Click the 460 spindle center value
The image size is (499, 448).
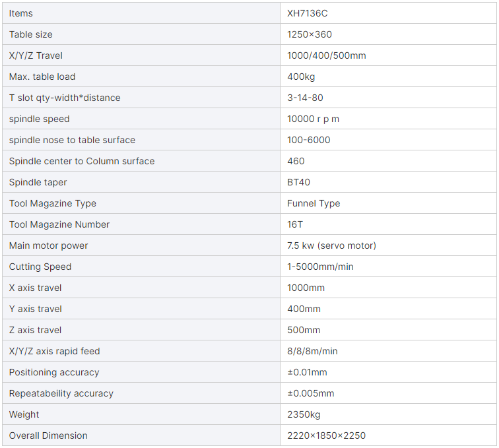[x=296, y=161]
